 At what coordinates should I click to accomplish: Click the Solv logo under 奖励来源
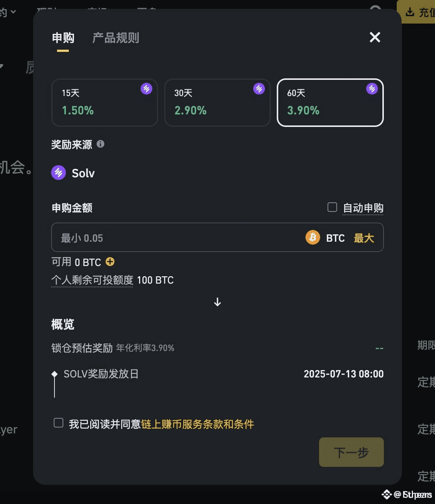(x=59, y=173)
